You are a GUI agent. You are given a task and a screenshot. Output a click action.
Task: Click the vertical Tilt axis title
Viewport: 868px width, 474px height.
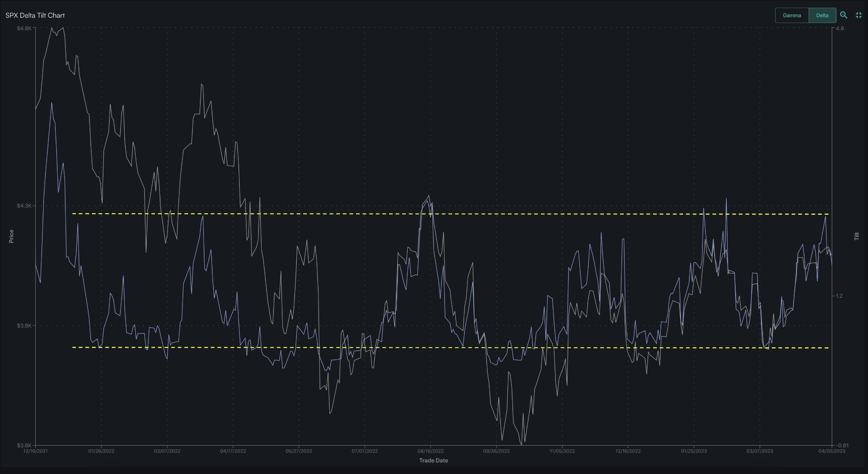click(857, 236)
